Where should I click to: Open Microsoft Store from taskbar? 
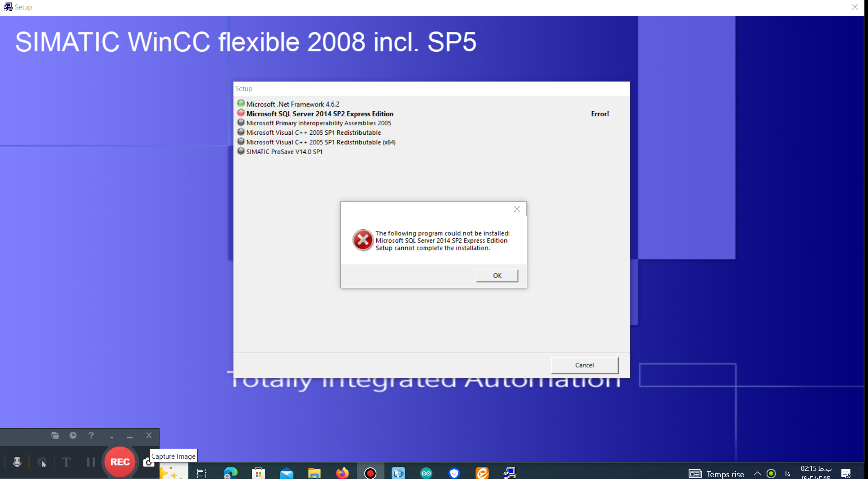tap(258, 473)
